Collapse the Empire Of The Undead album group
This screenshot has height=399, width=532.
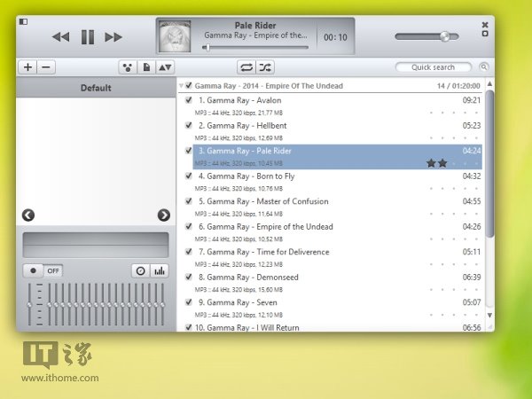click(181, 86)
